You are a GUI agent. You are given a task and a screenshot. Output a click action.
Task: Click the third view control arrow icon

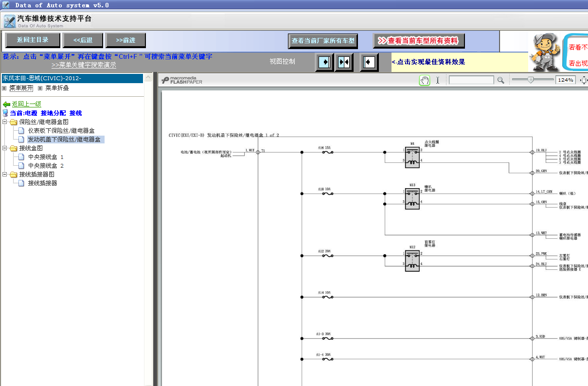(x=369, y=62)
